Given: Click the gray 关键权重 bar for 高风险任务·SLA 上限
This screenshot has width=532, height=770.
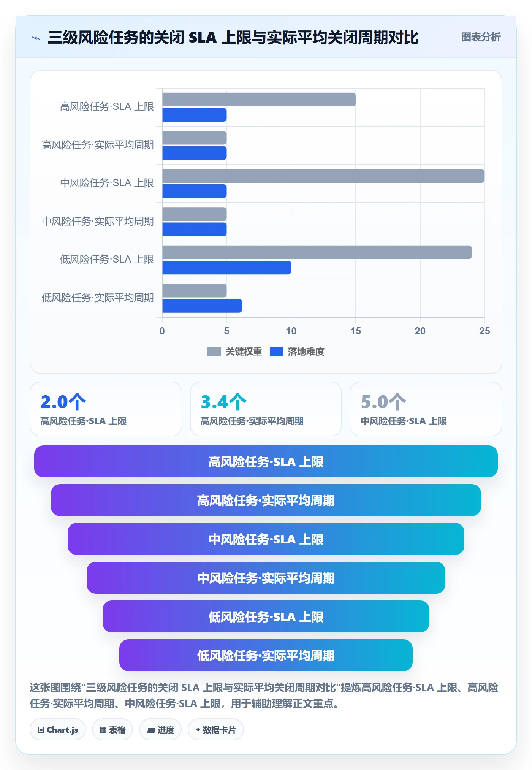Looking at the screenshot, I should pyautogui.click(x=259, y=100).
